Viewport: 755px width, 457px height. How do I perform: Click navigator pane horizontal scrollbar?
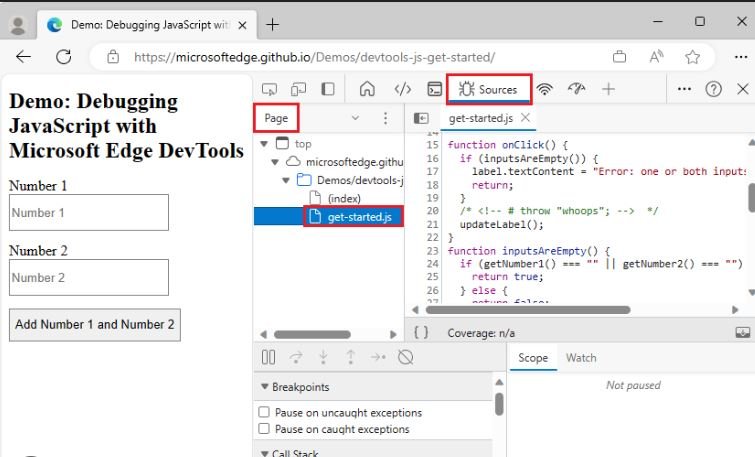tap(312, 334)
